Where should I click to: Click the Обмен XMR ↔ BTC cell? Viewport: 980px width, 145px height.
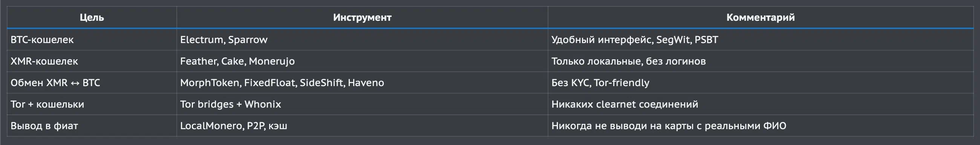click(92, 83)
